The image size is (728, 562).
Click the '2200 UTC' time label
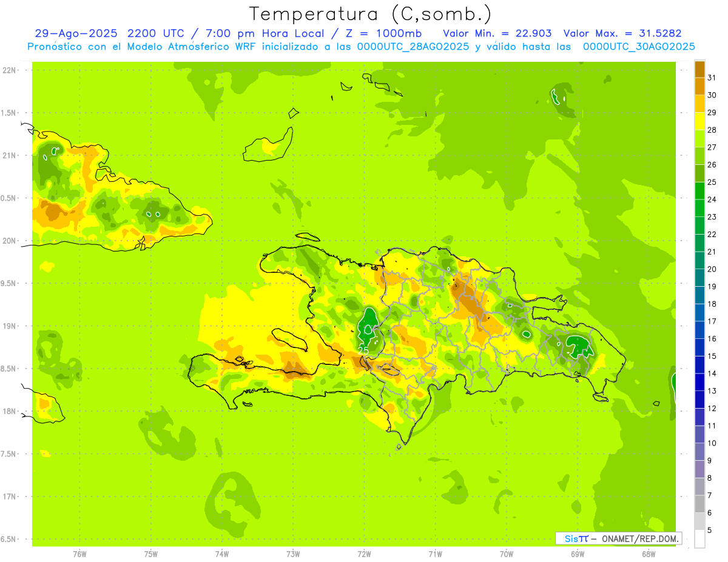coord(156,33)
